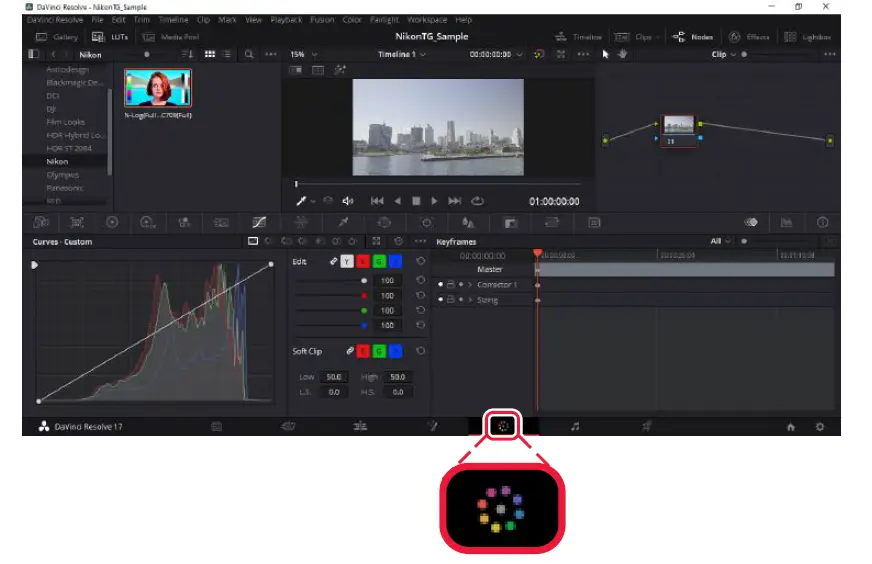
Task: Open the Fusion page icon
Action: point(432,427)
